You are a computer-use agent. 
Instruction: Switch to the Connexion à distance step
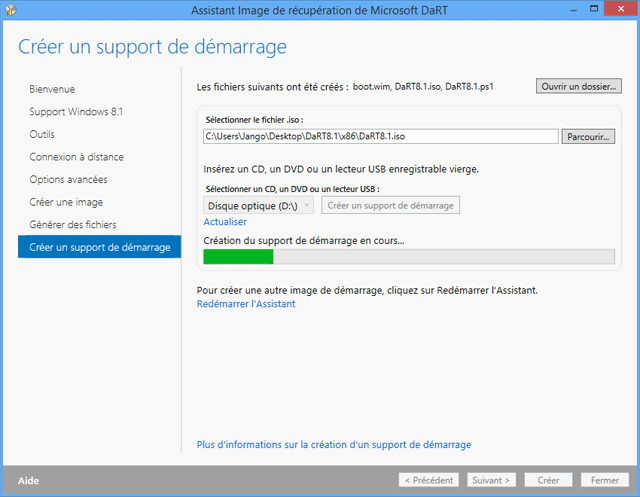pyautogui.click(x=76, y=157)
